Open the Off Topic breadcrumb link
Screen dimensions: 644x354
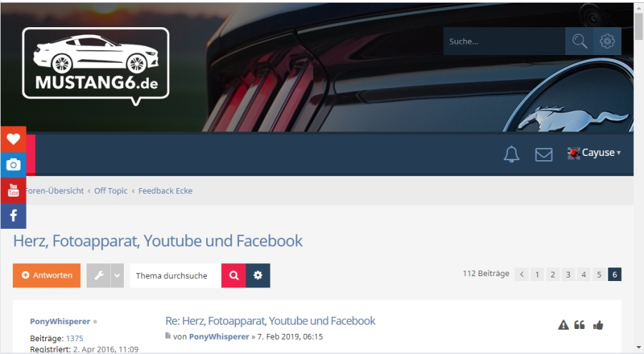[x=111, y=190]
